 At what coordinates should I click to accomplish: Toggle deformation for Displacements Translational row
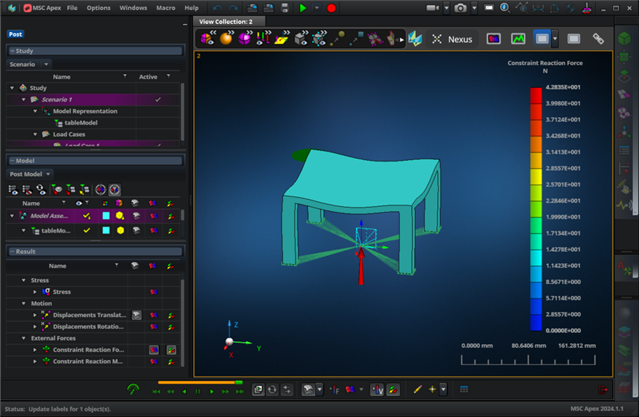137,315
